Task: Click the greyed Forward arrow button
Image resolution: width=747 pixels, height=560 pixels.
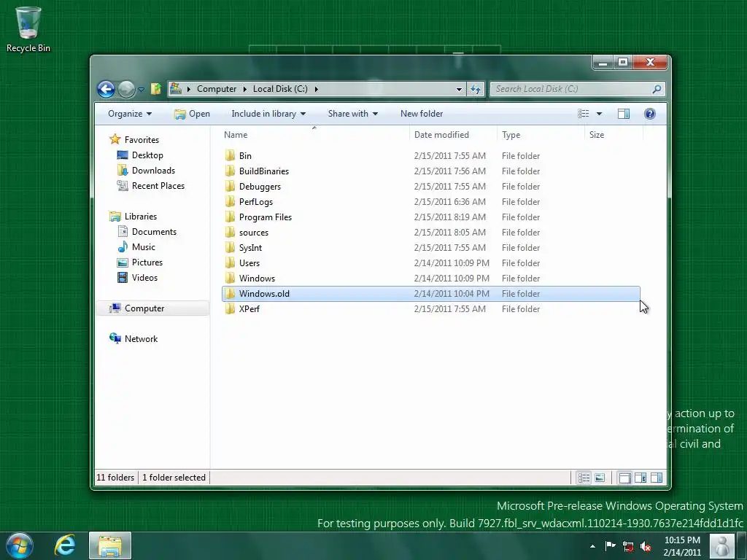Action: tap(126, 89)
